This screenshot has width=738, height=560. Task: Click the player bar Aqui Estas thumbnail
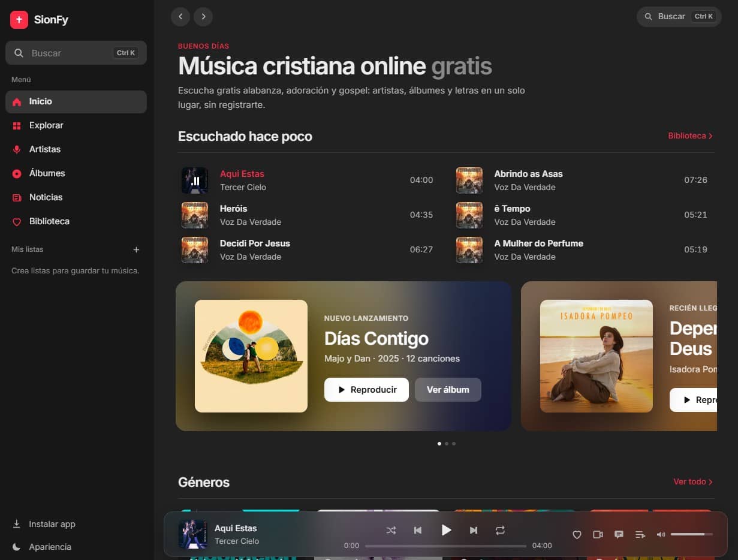tap(193, 535)
